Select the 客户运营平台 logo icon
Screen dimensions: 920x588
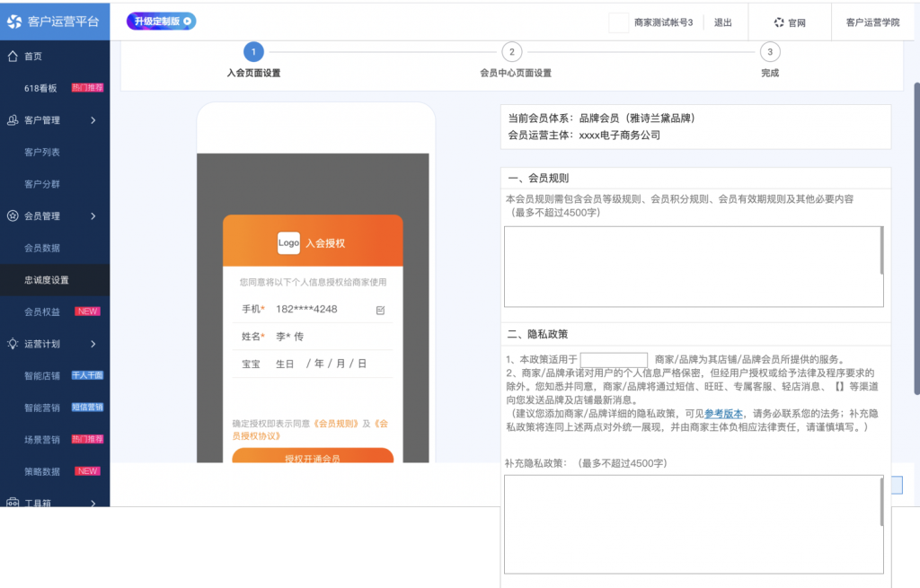pos(14,22)
